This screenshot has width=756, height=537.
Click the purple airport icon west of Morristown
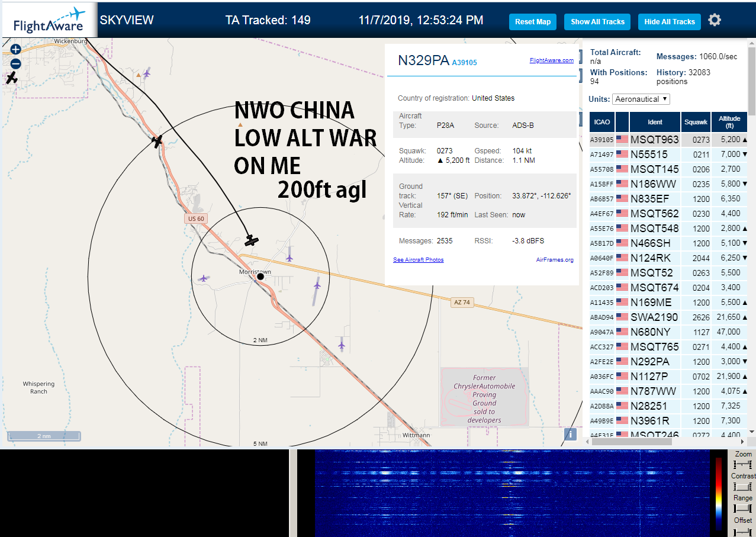[x=204, y=278]
